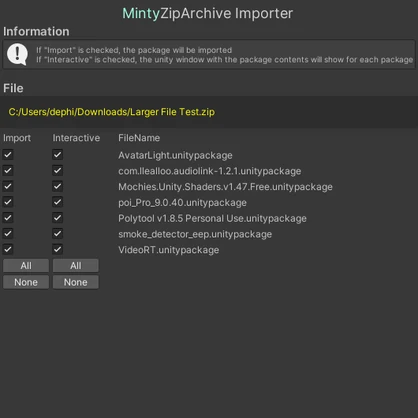Click the Import column header
The image size is (418, 418).
point(17,138)
